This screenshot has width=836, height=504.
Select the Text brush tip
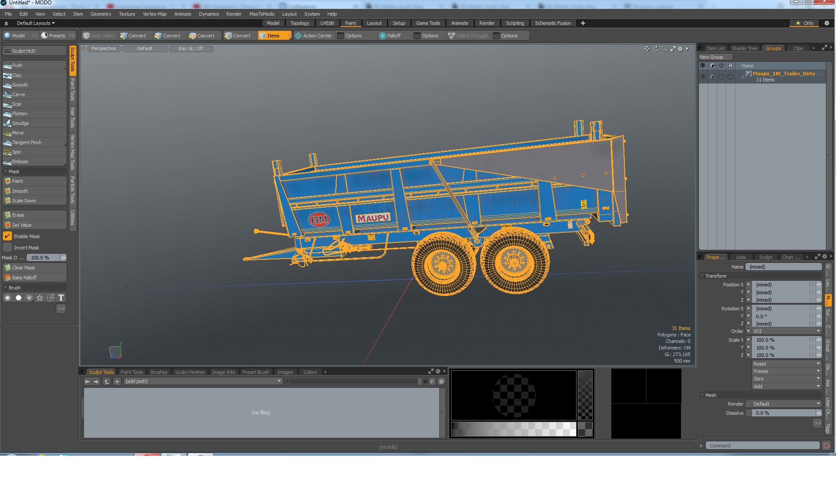(61, 298)
